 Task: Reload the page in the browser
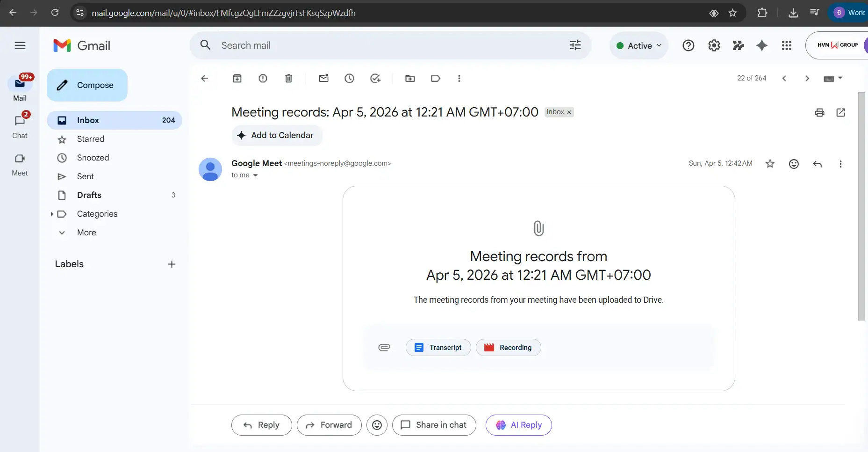pyautogui.click(x=55, y=13)
